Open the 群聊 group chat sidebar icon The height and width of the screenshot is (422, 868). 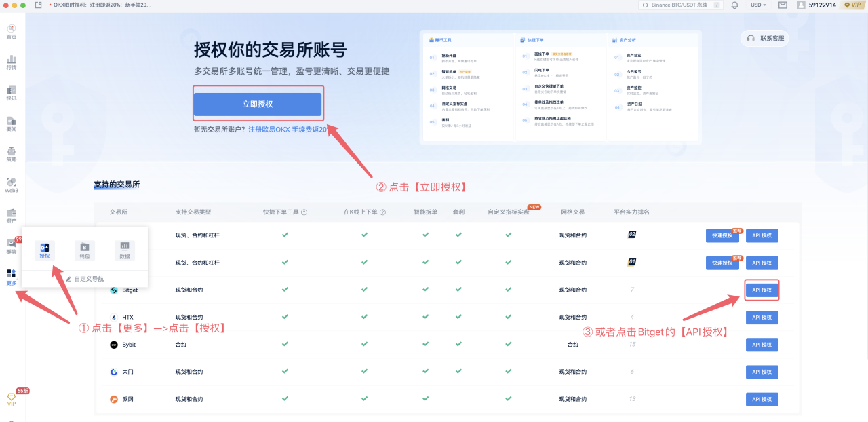(12, 246)
